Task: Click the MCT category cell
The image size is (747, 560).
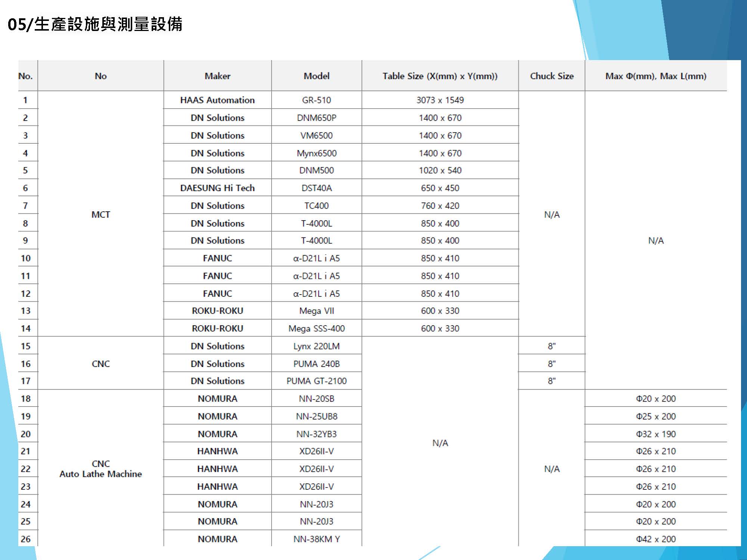Action: pyautogui.click(x=100, y=215)
